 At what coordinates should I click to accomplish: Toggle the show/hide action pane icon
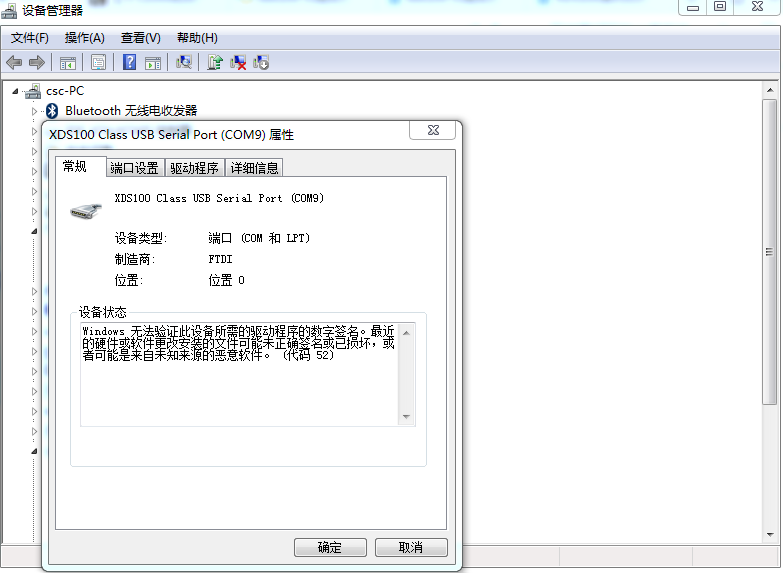tap(153, 63)
